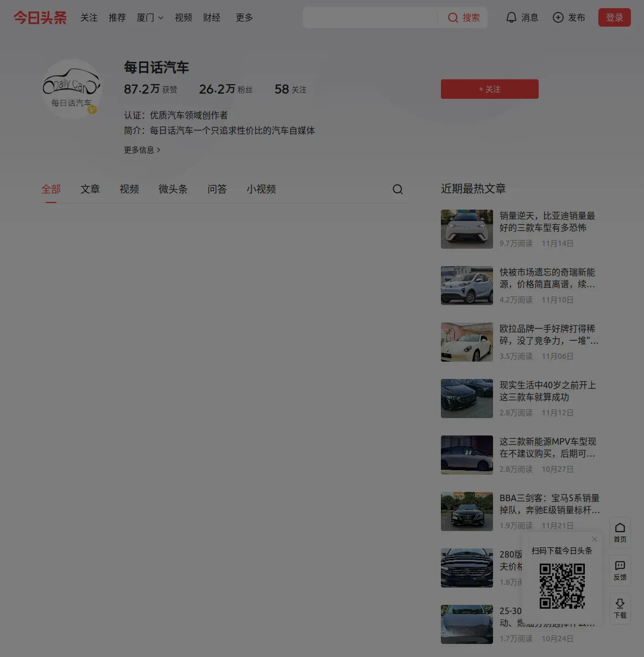
Task: Click the 下载 download icon
Action: click(620, 603)
